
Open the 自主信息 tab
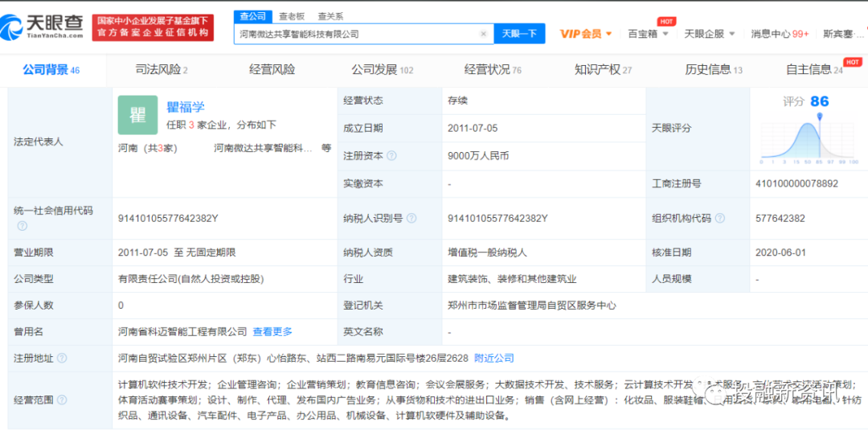814,70
